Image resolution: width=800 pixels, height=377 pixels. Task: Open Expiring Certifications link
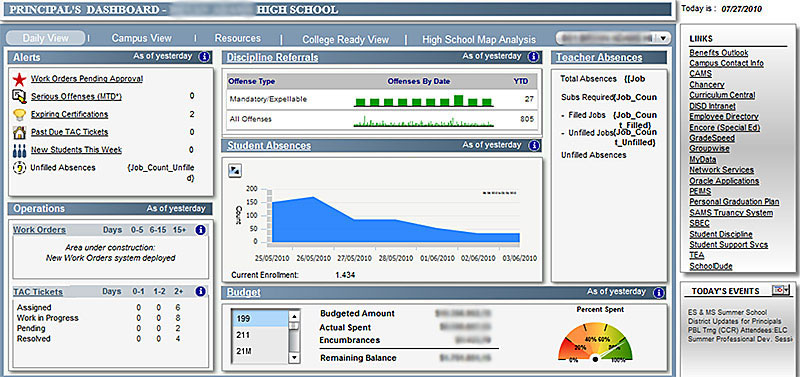pos(69,114)
